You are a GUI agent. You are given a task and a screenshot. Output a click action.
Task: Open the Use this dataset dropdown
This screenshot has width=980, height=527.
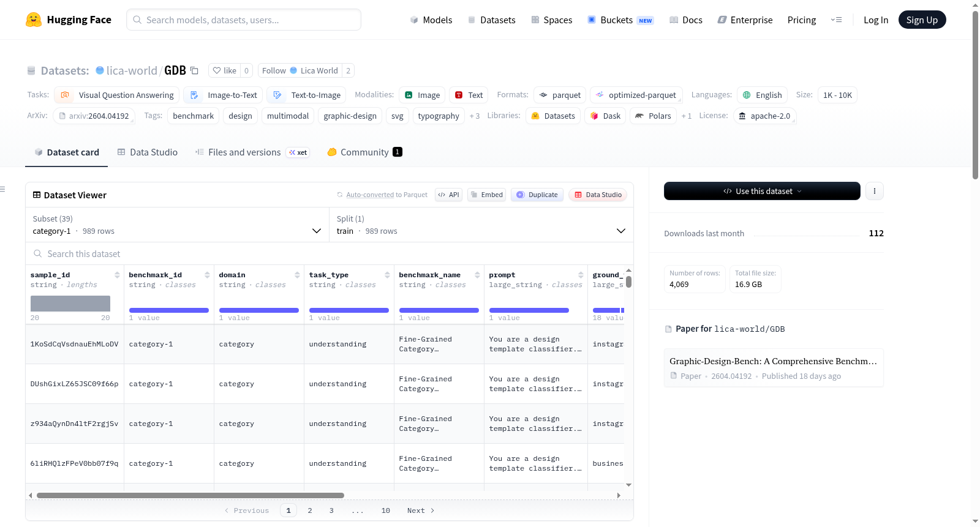(x=762, y=191)
